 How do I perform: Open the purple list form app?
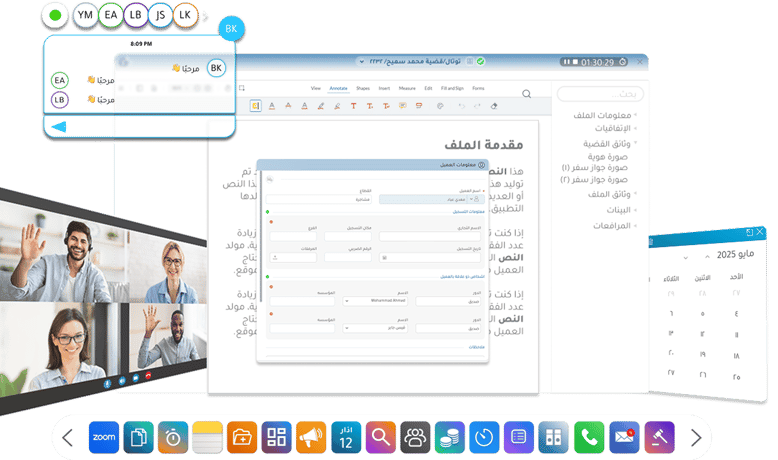[x=519, y=437]
